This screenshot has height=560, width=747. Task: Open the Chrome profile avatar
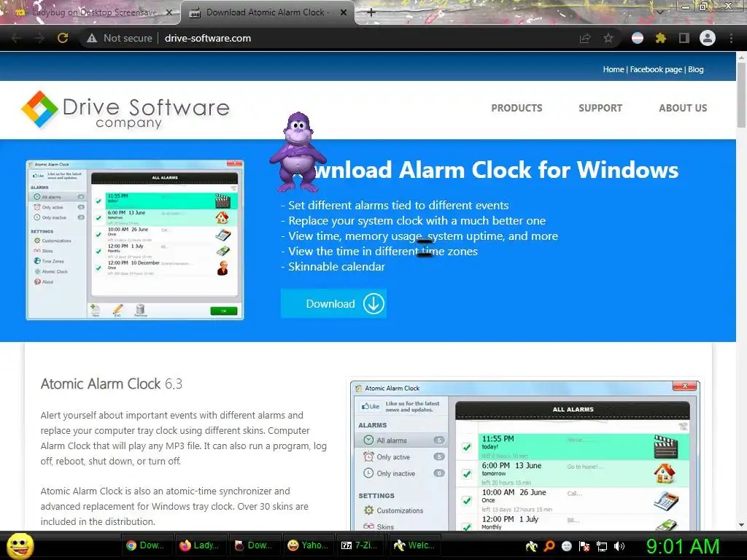click(708, 38)
